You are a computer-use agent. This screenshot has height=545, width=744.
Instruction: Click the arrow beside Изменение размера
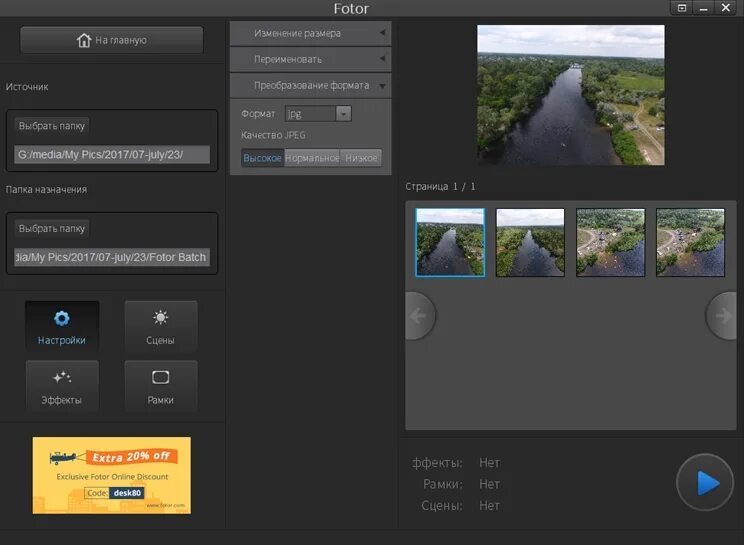tap(382, 33)
